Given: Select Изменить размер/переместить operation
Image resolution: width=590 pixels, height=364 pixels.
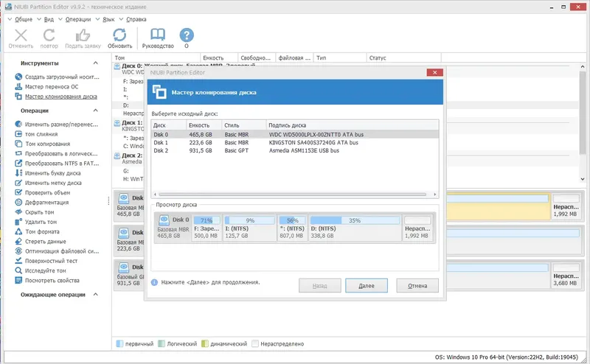Looking at the screenshot, I should [57, 124].
